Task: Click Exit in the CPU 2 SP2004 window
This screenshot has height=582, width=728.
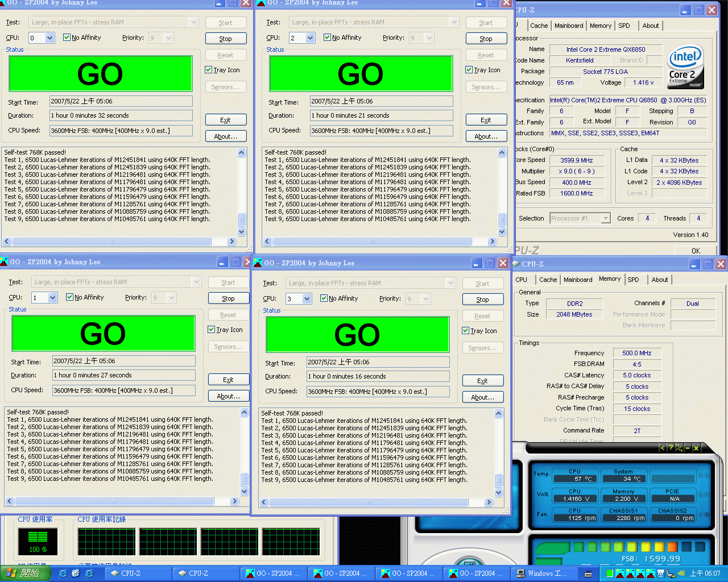Action: coord(486,120)
